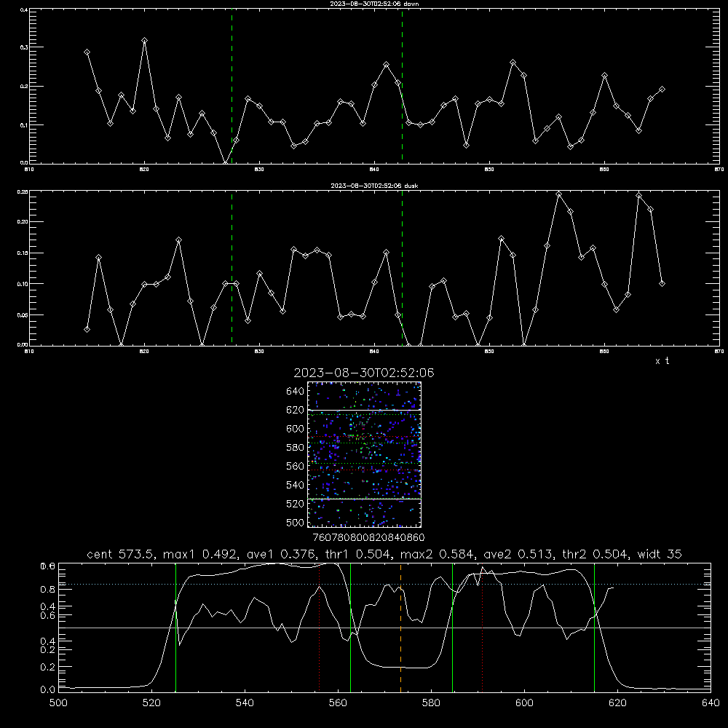
Task: Select the heatmap title 2023-08-30T02:52:06
Action: 364,373
